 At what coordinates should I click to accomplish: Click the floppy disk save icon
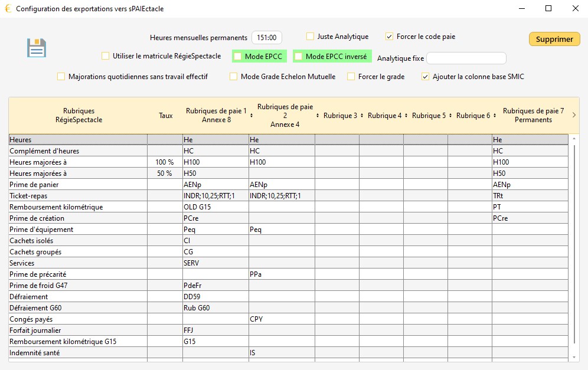[x=37, y=48]
